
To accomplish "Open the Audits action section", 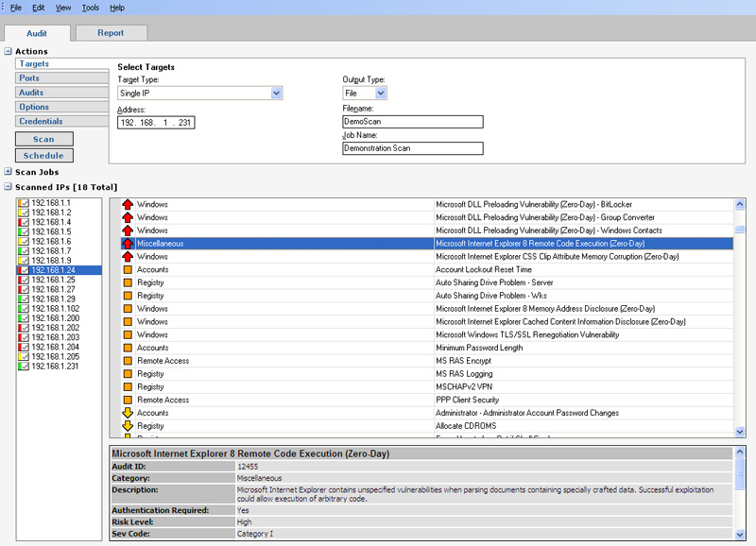I will (x=61, y=93).
